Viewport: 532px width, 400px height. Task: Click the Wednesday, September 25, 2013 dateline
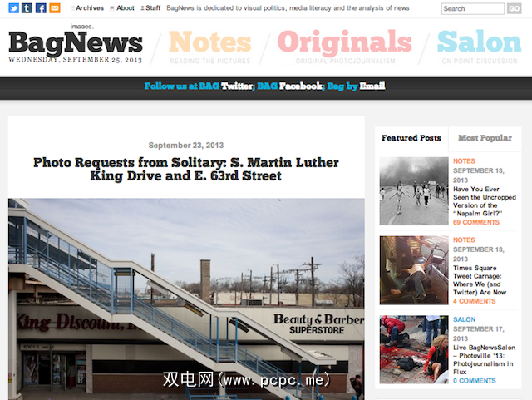75,60
